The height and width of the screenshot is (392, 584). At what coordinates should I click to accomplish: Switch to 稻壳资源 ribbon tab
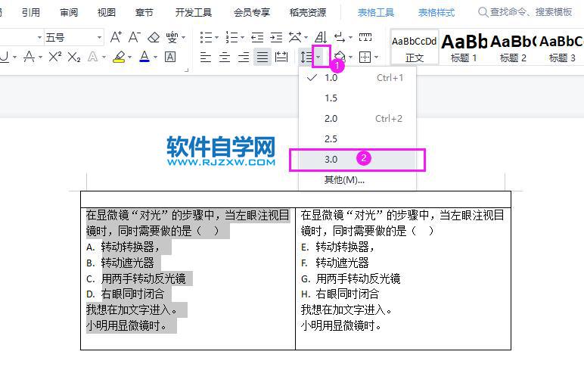pos(308,13)
